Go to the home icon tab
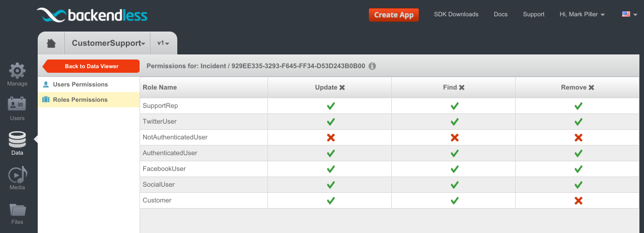 click(51, 43)
